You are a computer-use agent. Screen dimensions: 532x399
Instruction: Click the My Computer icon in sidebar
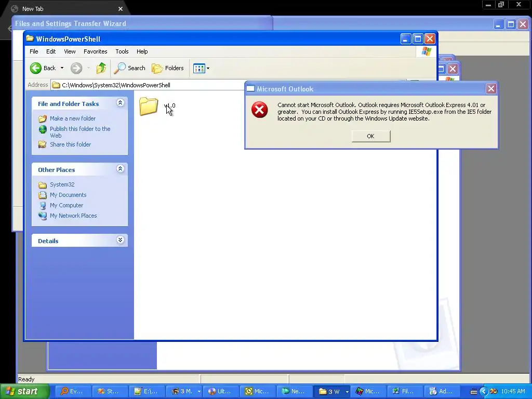coord(43,206)
